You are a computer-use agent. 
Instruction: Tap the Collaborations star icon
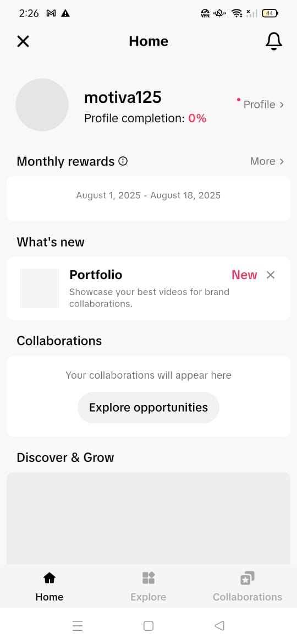pos(248,578)
